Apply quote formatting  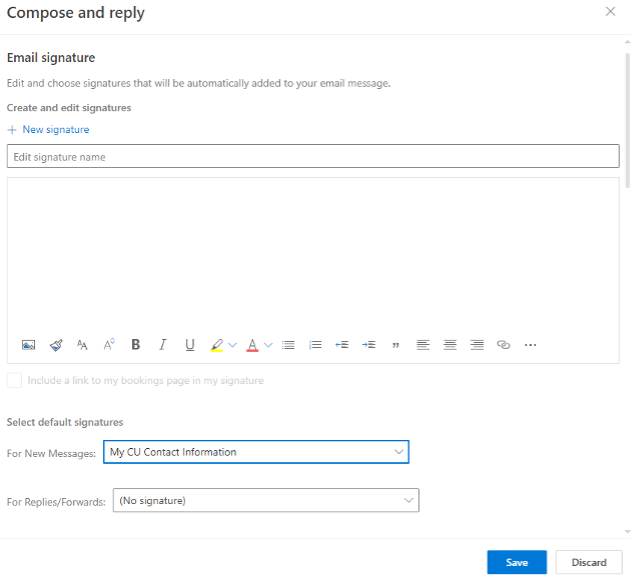pyautogui.click(x=396, y=345)
